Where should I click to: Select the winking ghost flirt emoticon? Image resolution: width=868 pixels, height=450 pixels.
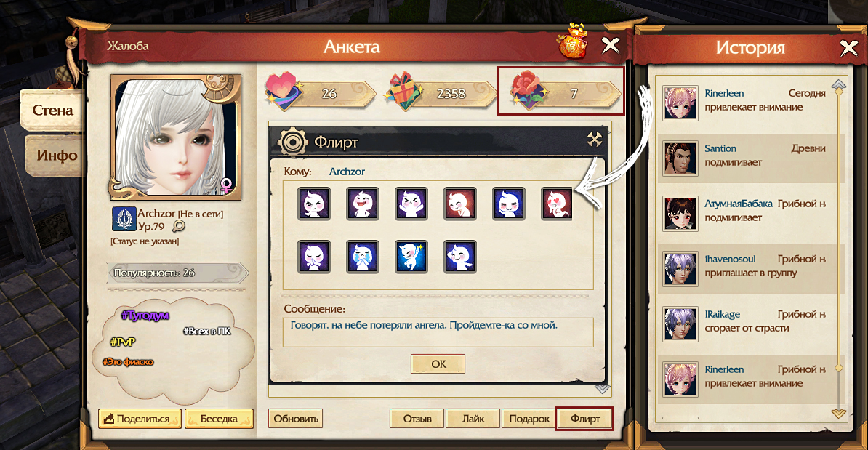point(314,204)
